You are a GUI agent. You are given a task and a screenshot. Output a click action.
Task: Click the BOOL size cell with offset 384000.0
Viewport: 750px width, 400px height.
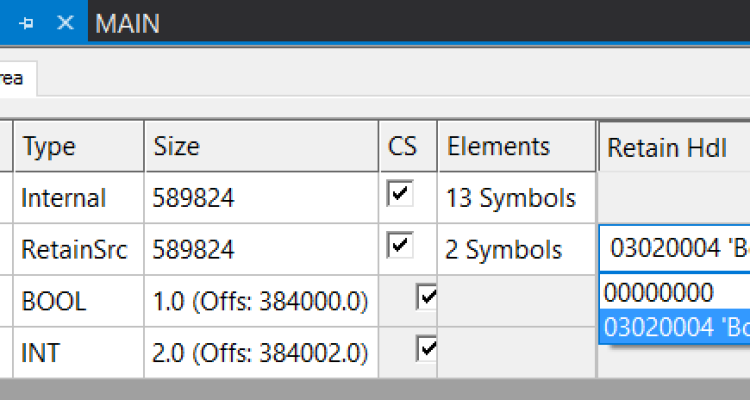click(260, 302)
